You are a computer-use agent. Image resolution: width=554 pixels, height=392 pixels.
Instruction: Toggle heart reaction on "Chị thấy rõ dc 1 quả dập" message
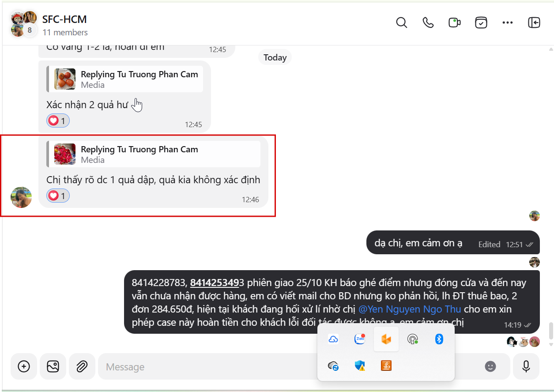(58, 196)
